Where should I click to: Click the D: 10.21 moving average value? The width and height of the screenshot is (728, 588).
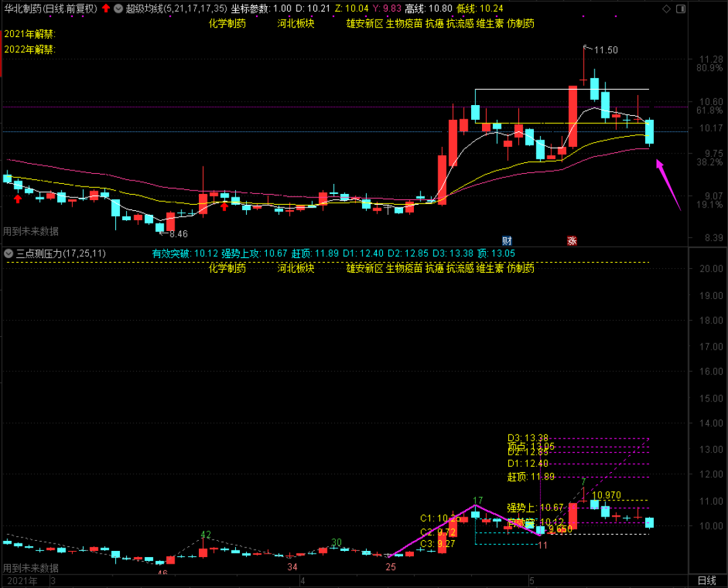[313, 8]
